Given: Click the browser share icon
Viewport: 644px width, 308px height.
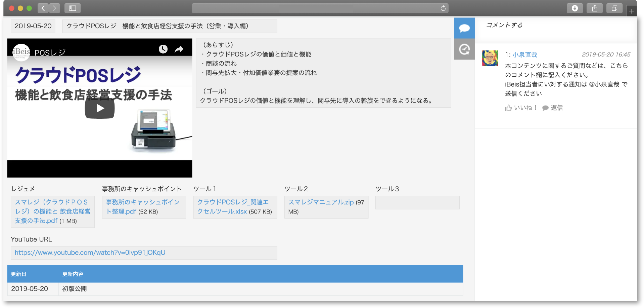Looking at the screenshot, I should [595, 8].
